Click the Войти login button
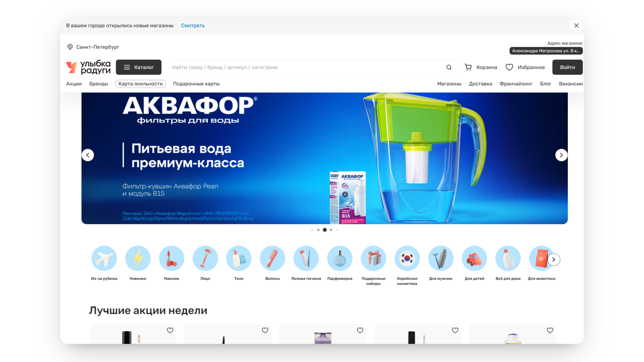This screenshot has width=644, height=362. [x=568, y=67]
